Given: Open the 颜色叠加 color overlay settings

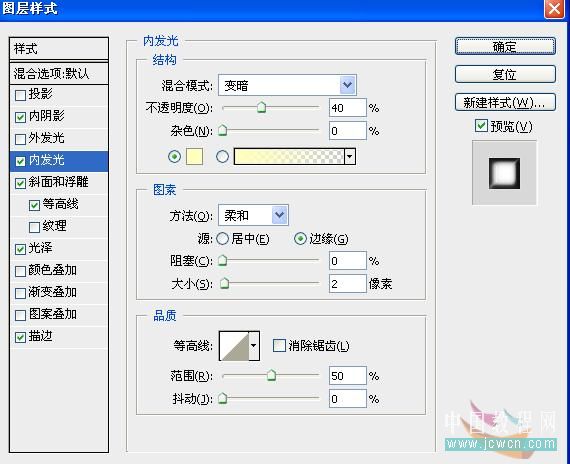Looking at the screenshot, I should [x=52, y=270].
